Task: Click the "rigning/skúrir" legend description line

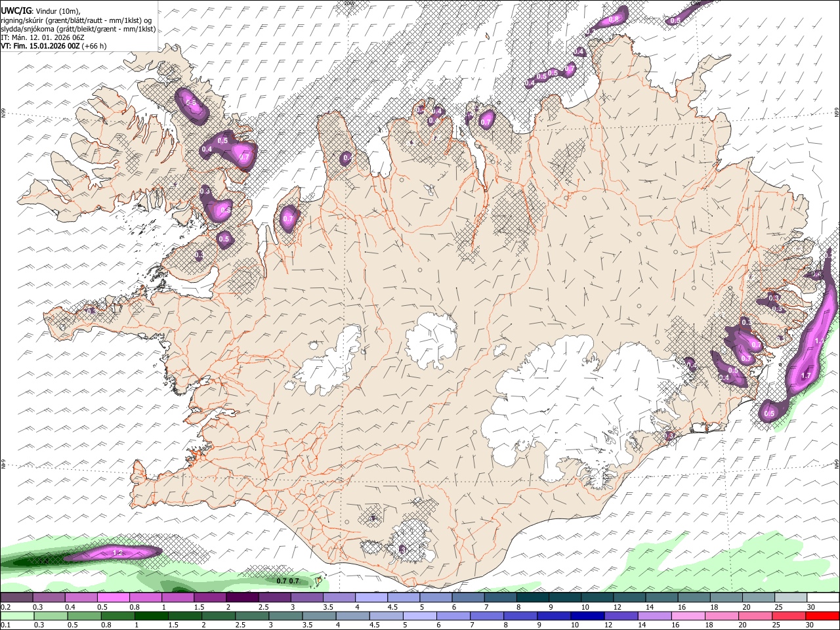Action: tap(75, 20)
